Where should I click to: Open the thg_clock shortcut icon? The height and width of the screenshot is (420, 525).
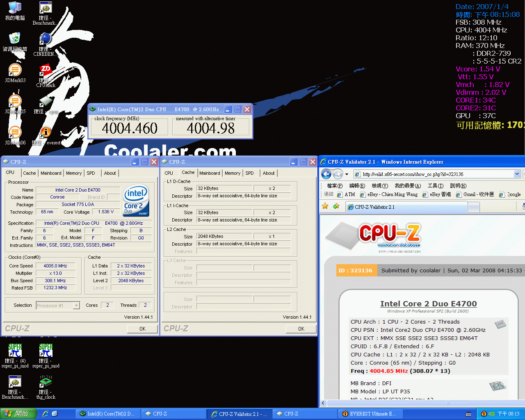click(x=46, y=386)
